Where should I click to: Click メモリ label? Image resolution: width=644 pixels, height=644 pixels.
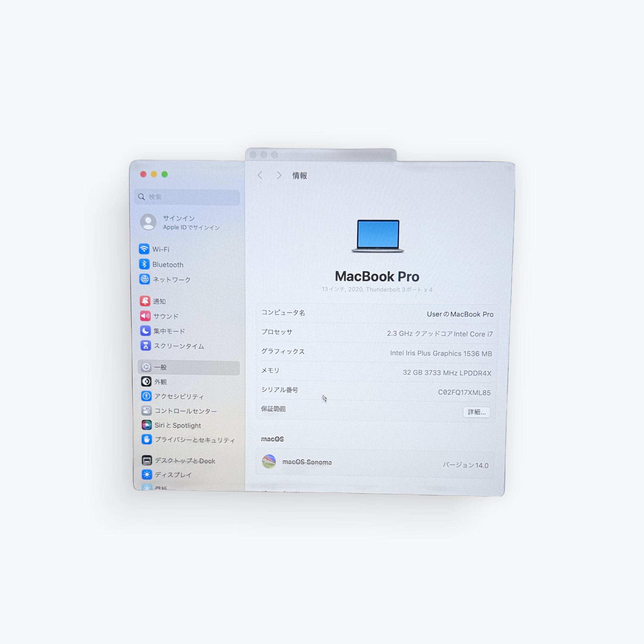pos(270,370)
